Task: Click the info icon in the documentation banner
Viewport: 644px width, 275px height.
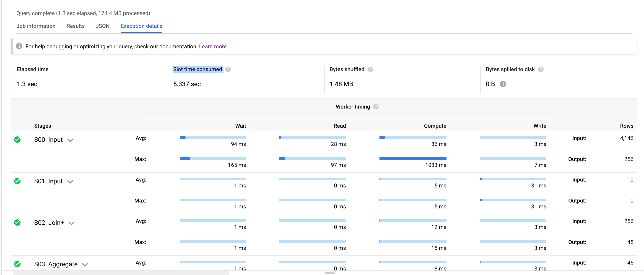Action: 19,46
